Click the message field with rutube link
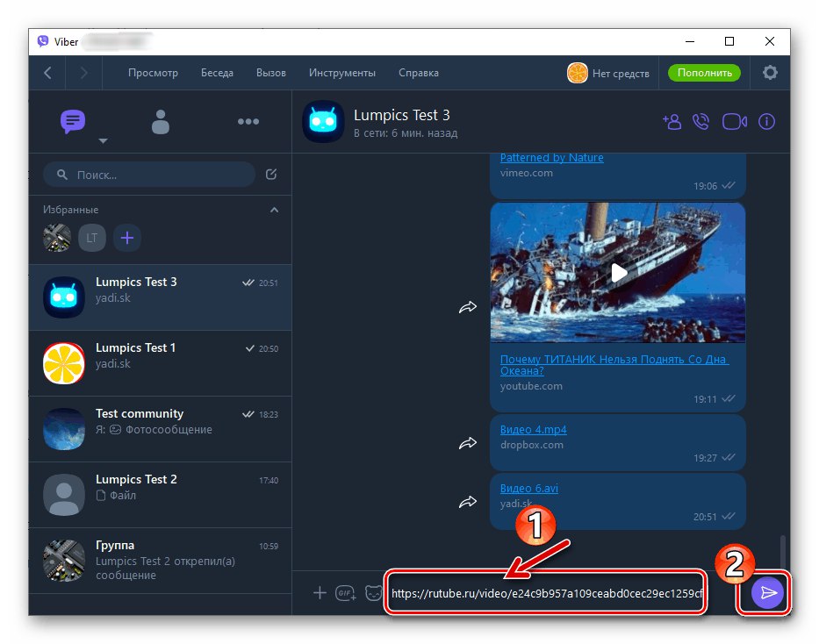This screenshot has width=819, height=644. coord(546,593)
